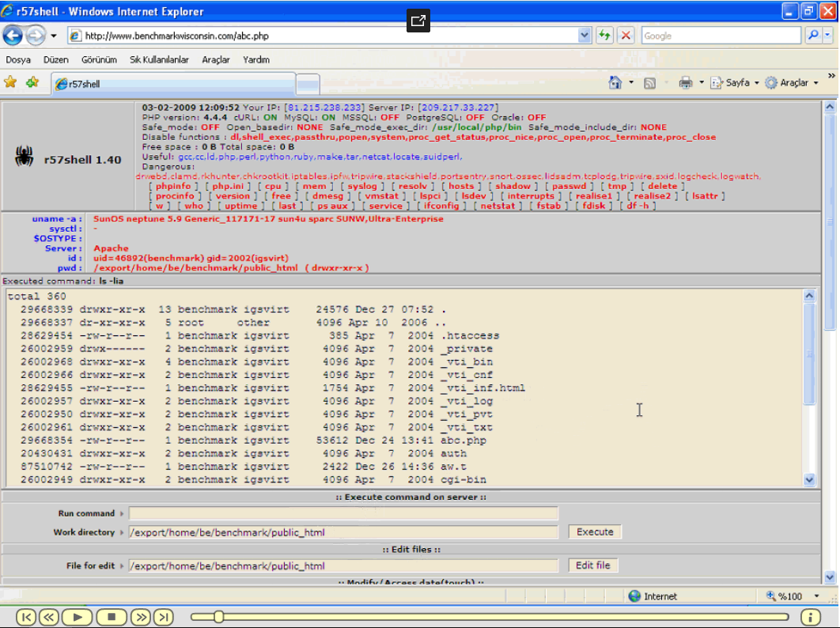Viewport: 840px width, 628px height.
Task: Click the external popout icon at top
Action: pos(418,21)
